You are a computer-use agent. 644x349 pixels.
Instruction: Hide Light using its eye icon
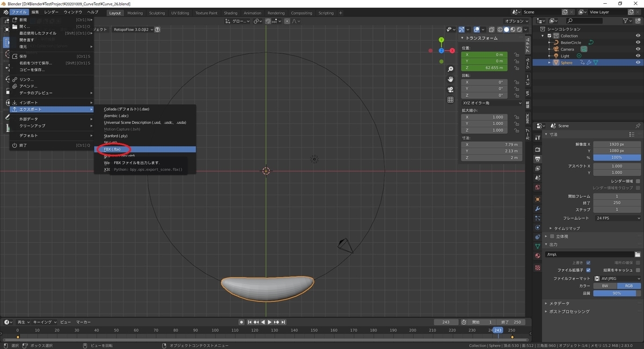638,56
